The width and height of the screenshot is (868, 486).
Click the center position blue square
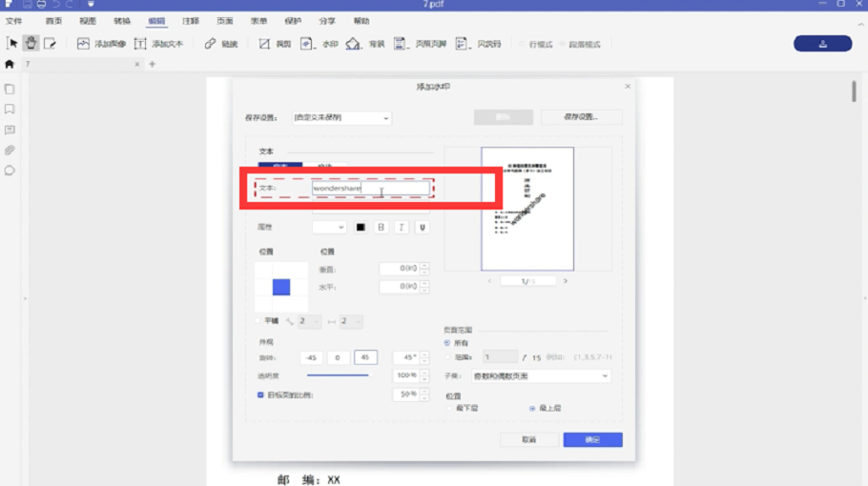click(281, 287)
